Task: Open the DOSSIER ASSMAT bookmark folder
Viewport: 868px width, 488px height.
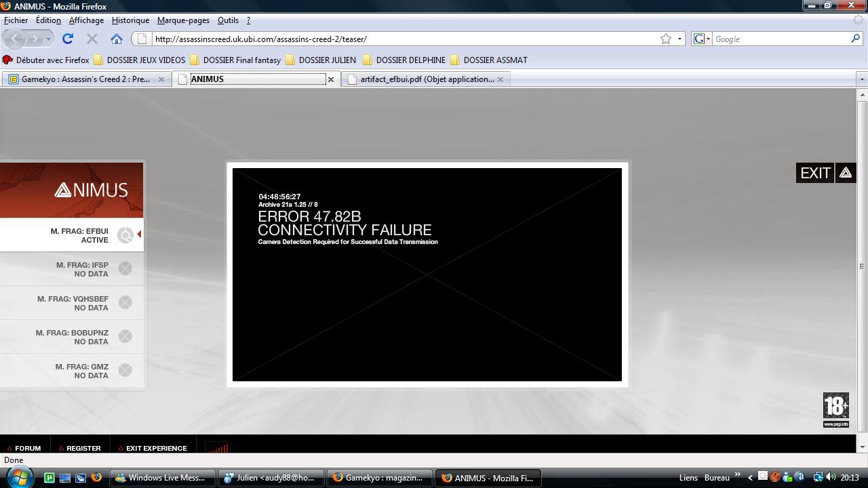Action: pyautogui.click(x=489, y=60)
